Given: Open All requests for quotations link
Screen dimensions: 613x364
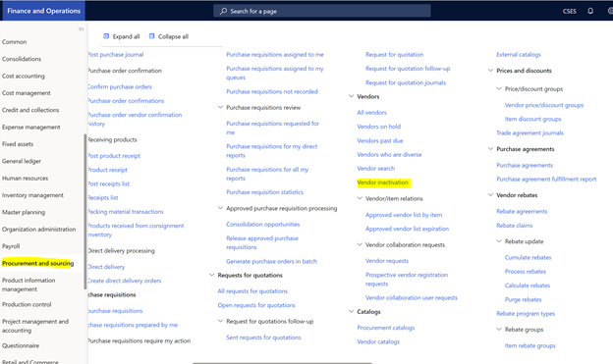Looking at the screenshot, I should [252, 291].
